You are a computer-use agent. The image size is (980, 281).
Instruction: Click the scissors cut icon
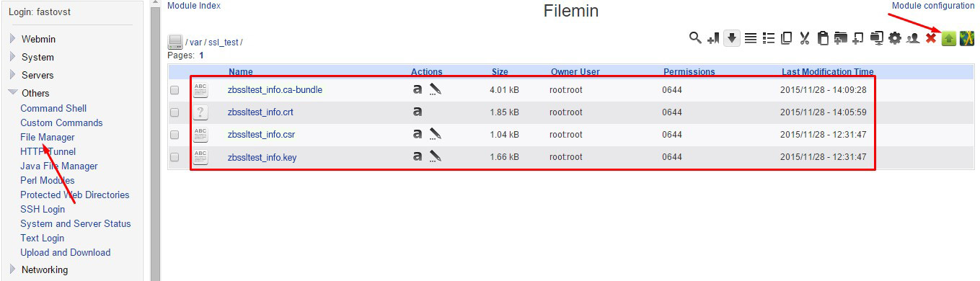805,39
